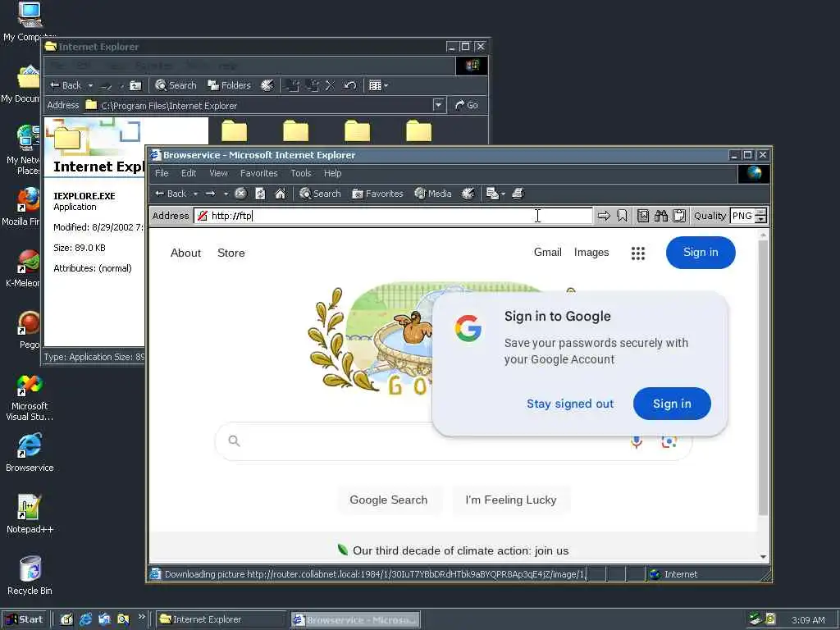The width and height of the screenshot is (840, 630).
Task: Click binoculars find icon in address toolbar
Action: tap(661, 216)
